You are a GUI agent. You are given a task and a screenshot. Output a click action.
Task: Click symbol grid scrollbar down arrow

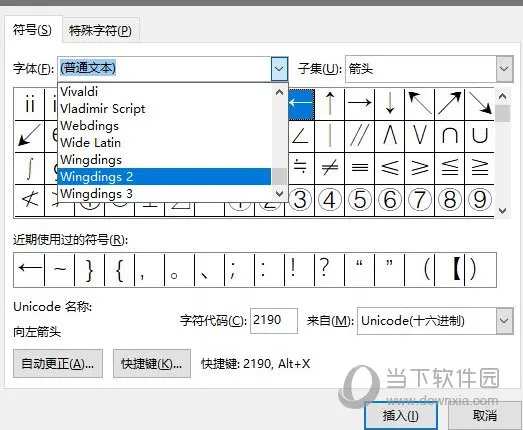(x=503, y=210)
